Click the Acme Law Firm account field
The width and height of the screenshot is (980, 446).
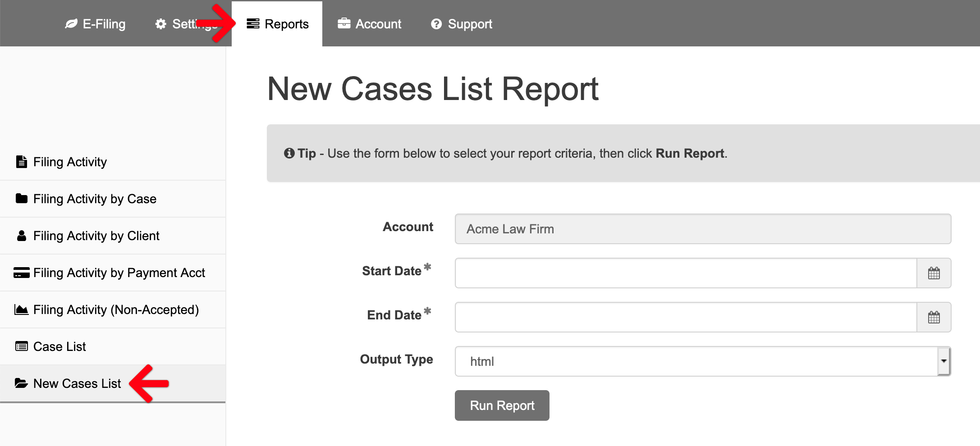[703, 229]
